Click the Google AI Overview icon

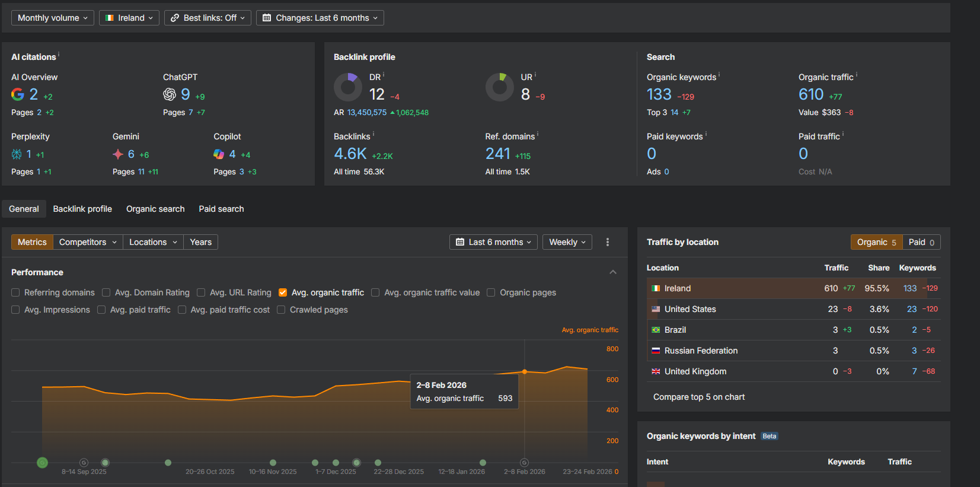pyautogui.click(x=18, y=94)
